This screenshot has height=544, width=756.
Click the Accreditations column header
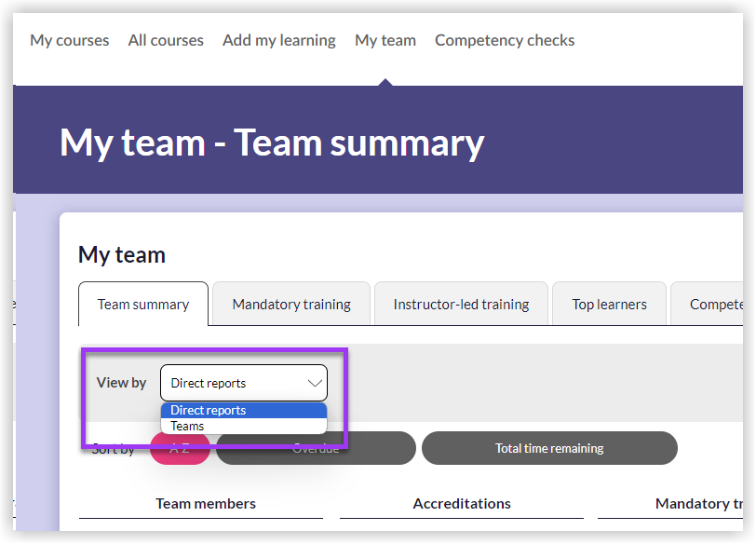coord(462,503)
